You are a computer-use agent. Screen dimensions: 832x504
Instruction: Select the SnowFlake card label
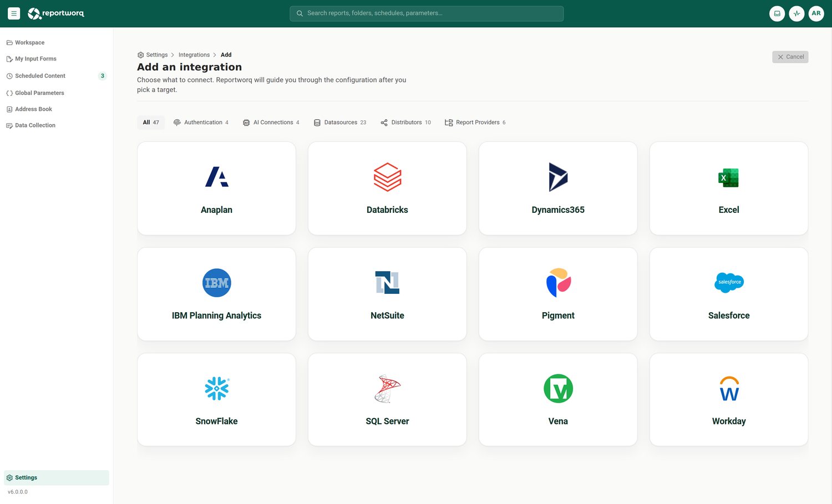click(216, 421)
